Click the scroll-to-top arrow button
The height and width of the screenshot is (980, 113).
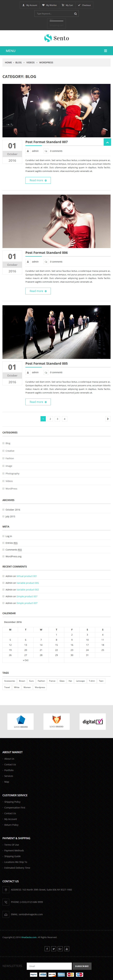107,142
